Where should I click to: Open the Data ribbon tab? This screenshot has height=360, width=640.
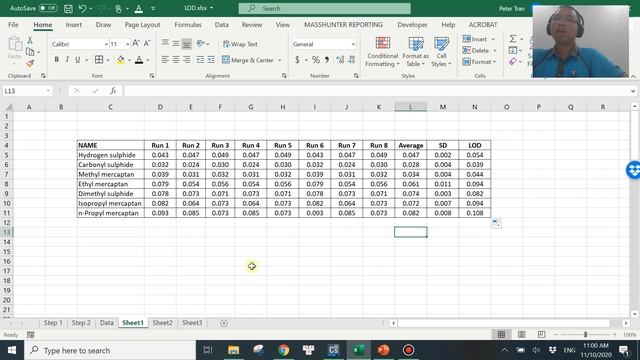[x=222, y=24]
